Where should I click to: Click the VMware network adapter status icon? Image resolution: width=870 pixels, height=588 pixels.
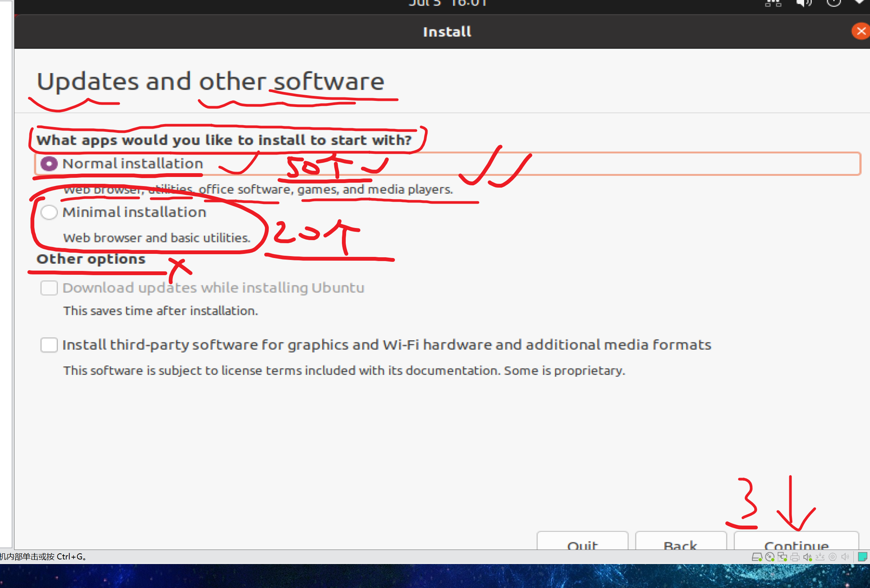[x=782, y=557]
